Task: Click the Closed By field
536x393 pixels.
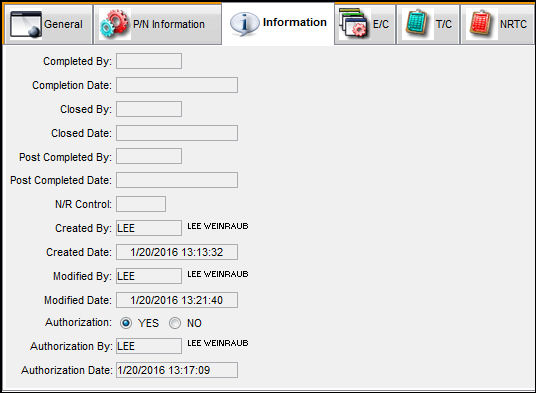Action: (149, 109)
